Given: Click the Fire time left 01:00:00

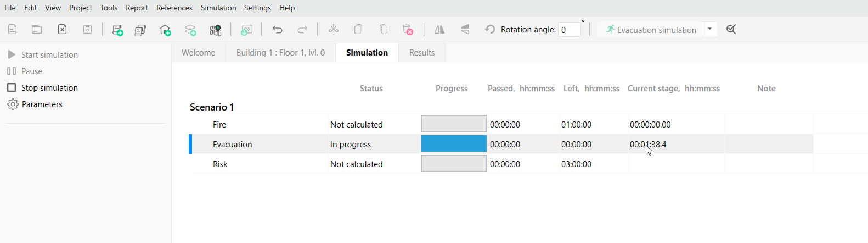Looking at the screenshot, I should click(576, 124).
